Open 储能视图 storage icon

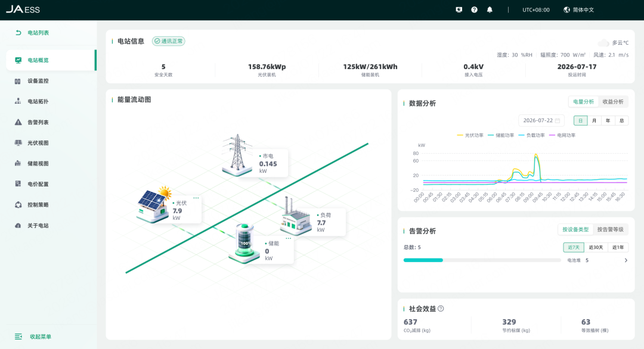coord(18,163)
